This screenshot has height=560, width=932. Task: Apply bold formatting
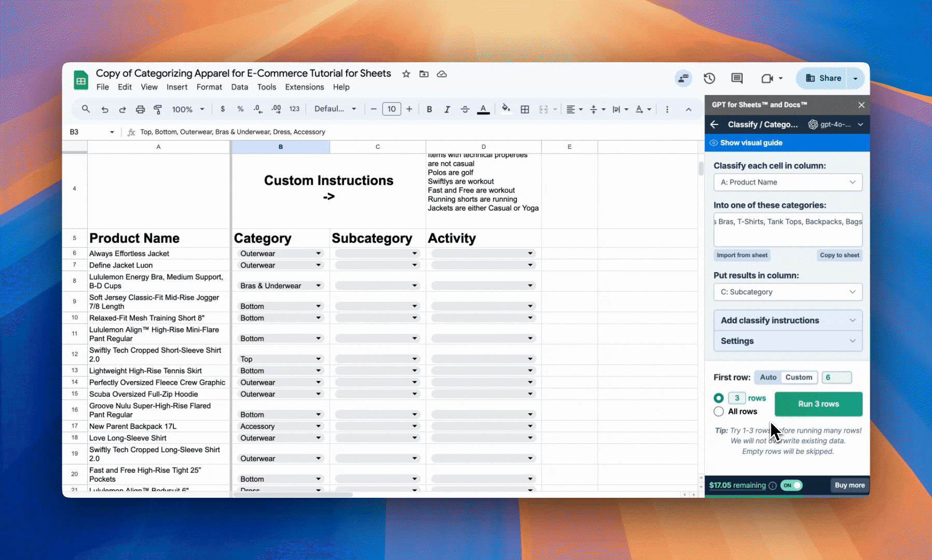point(429,109)
